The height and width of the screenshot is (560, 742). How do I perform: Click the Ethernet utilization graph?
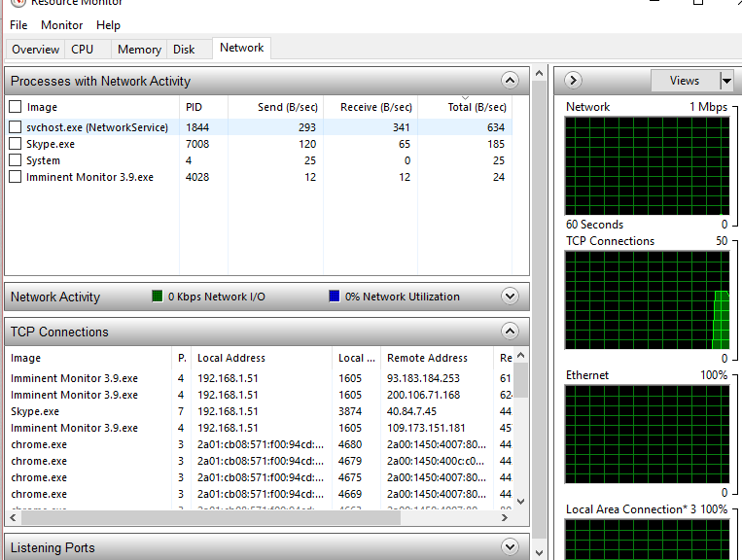pos(647,435)
